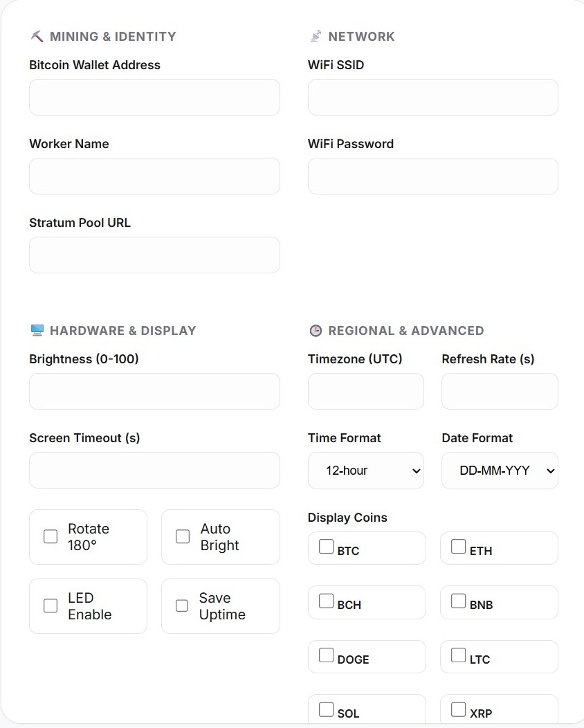Check the ETH coin checkbox
The image size is (584, 728).
(458, 546)
